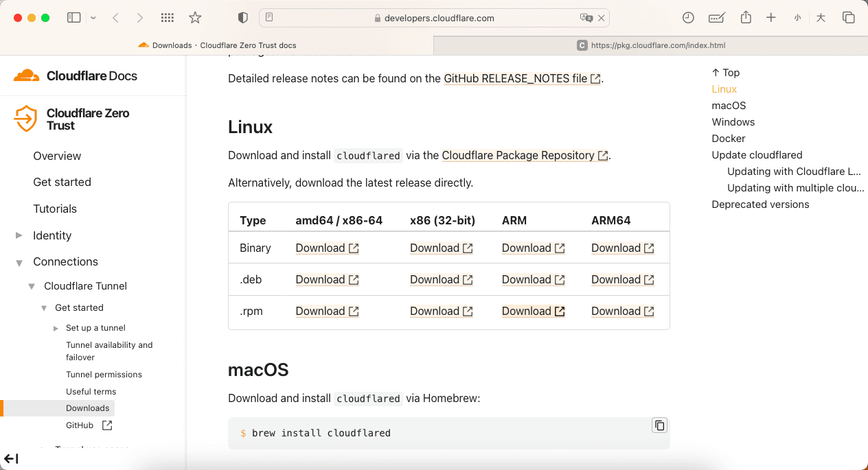Go back to the previous page

click(115, 18)
